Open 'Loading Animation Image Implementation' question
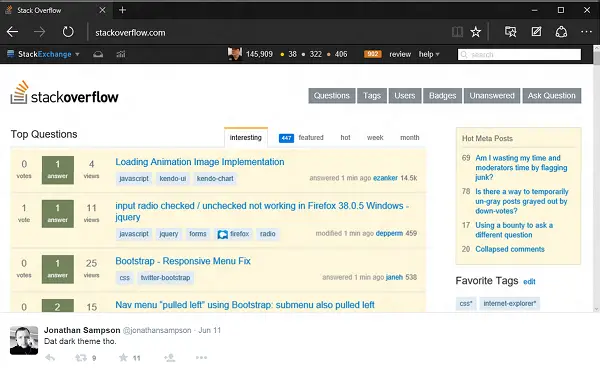The height and width of the screenshot is (376, 600). (200, 162)
